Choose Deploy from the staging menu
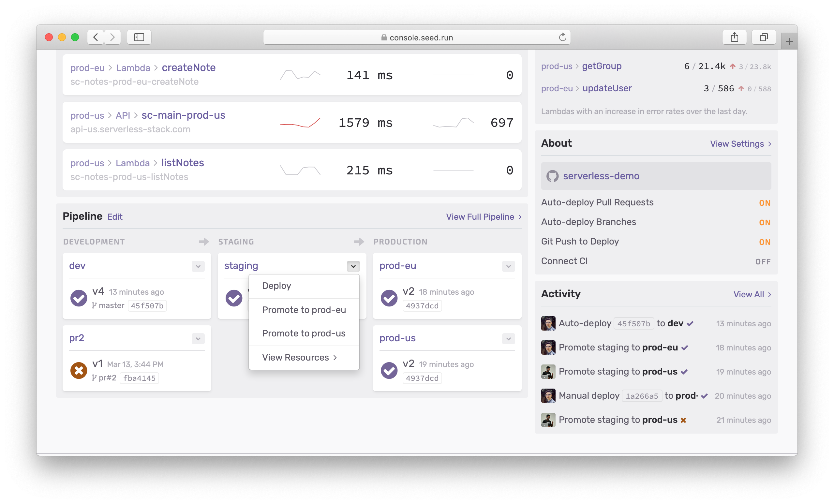 [276, 286]
